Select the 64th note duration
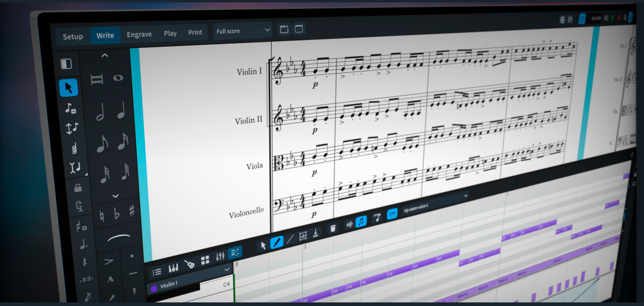This screenshot has width=644, height=306. pyautogui.click(x=126, y=172)
